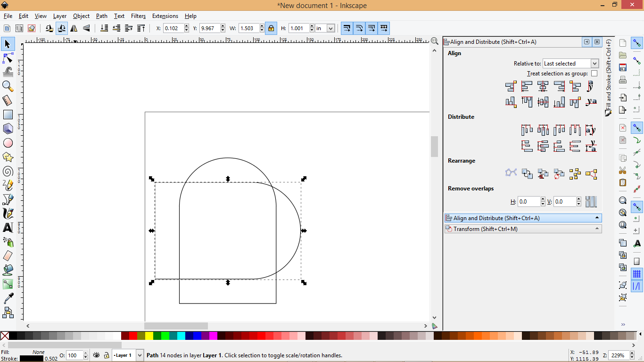
Task: Collapse the Align and Distribute panel
Action: (596, 218)
